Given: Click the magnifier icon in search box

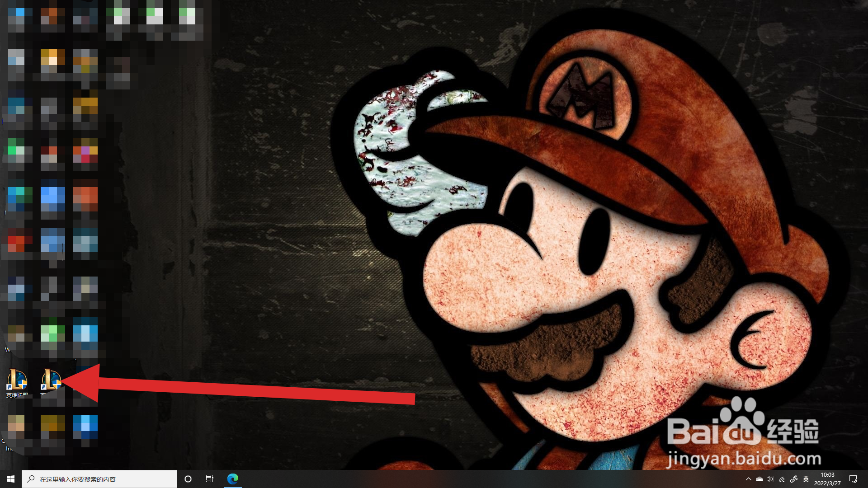Looking at the screenshot, I should (31, 479).
